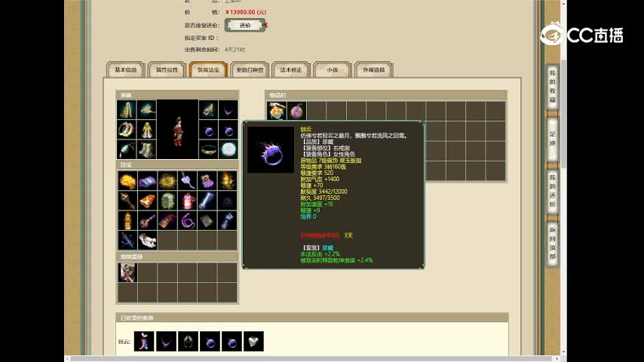The height and width of the screenshot is (362, 644).
Task: Click the character portrait in equipment panel
Action: [177, 130]
